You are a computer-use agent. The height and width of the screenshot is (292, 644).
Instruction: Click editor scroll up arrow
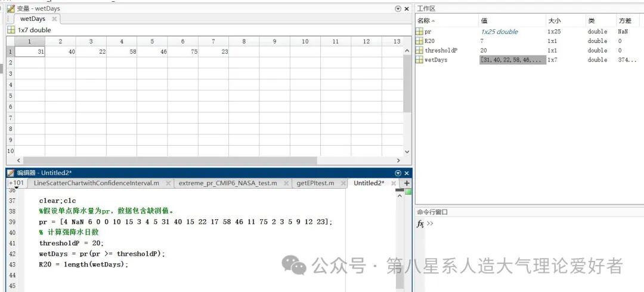tap(400, 196)
